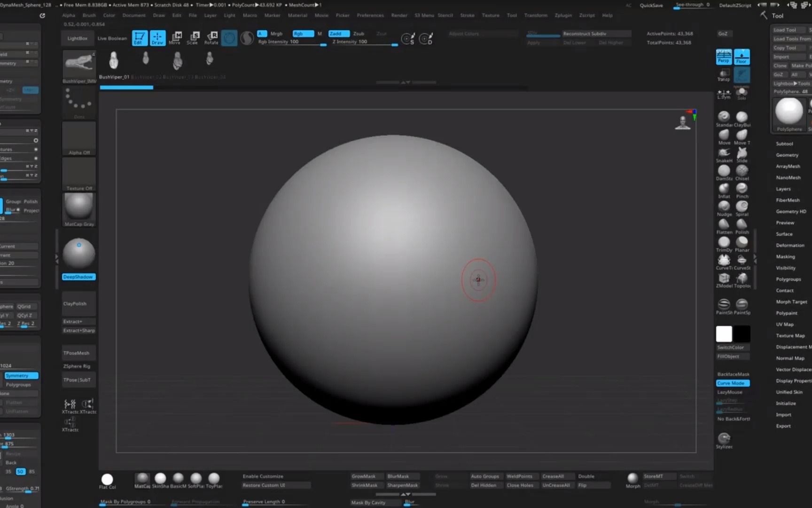Screen dimensions: 812x508
Task: Expand the FiberMesh section
Action: (788, 200)
